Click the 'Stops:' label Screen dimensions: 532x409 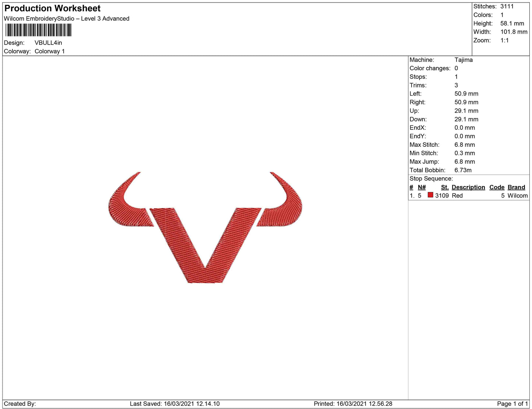click(x=418, y=77)
